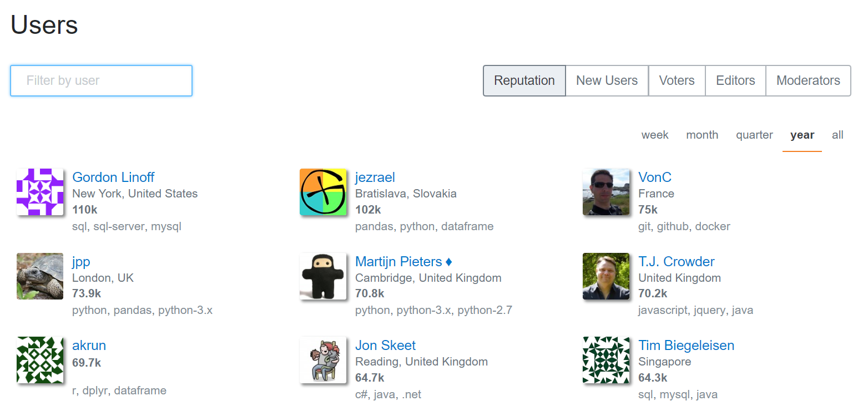868x411 pixels.
Task: Select the quarter reputation filter
Action: [754, 135]
